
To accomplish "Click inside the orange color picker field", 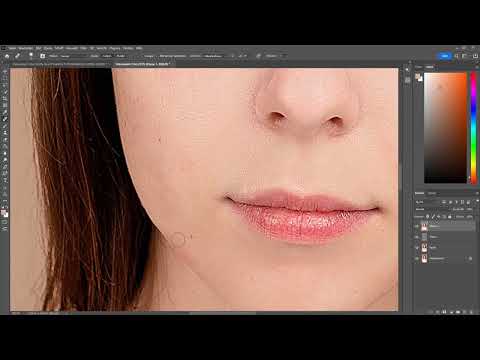I will [445, 128].
